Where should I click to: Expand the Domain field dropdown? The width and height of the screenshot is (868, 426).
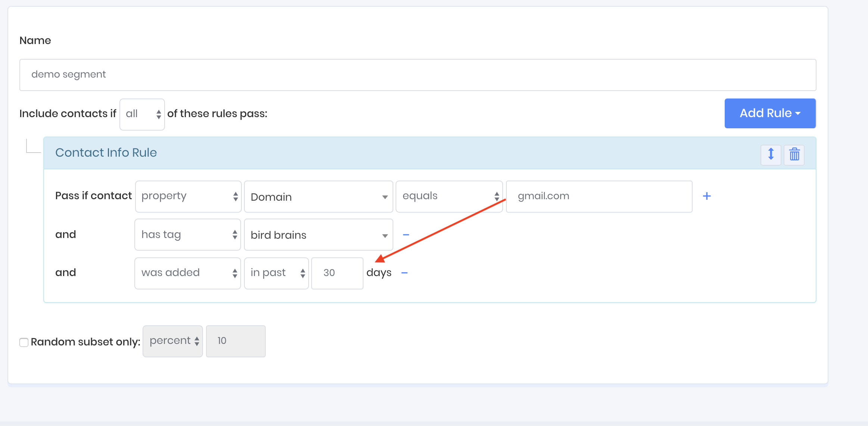tap(318, 197)
